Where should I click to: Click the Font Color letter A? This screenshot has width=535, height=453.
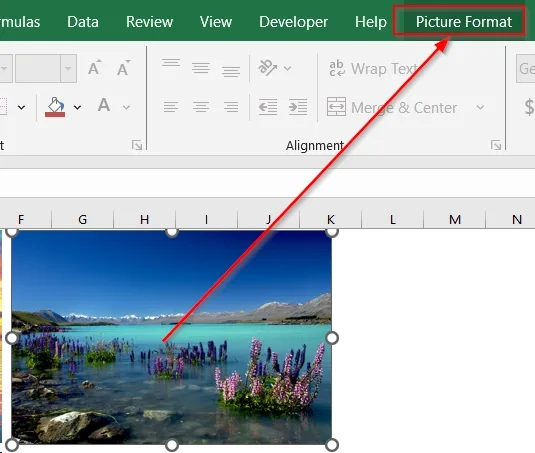pos(104,105)
